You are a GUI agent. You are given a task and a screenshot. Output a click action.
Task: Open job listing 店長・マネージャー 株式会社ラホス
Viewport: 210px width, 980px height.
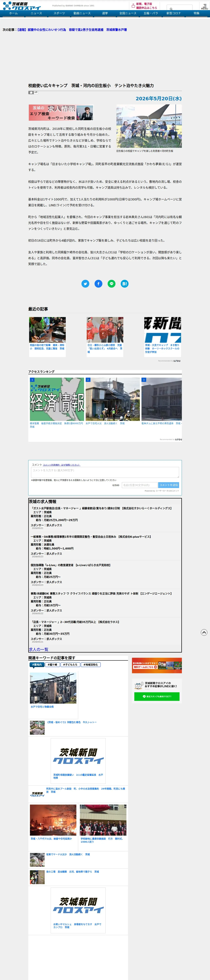pos(75,622)
